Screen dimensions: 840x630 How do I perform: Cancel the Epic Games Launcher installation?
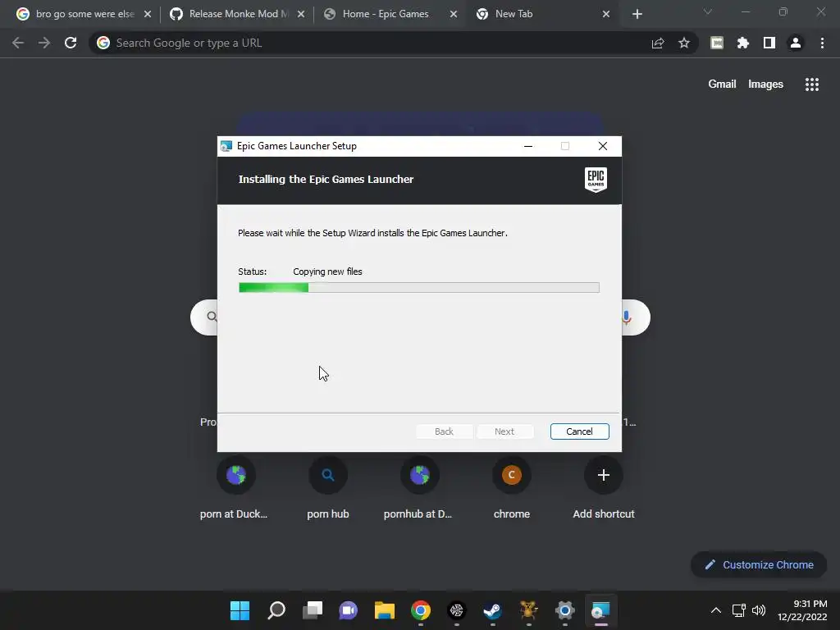[579, 431]
